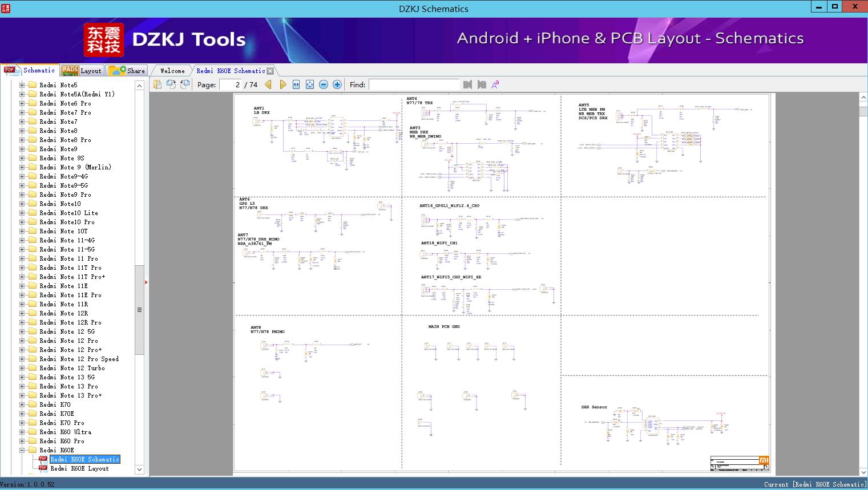
Task: Go to next page arrow
Action: click(282, 84)
